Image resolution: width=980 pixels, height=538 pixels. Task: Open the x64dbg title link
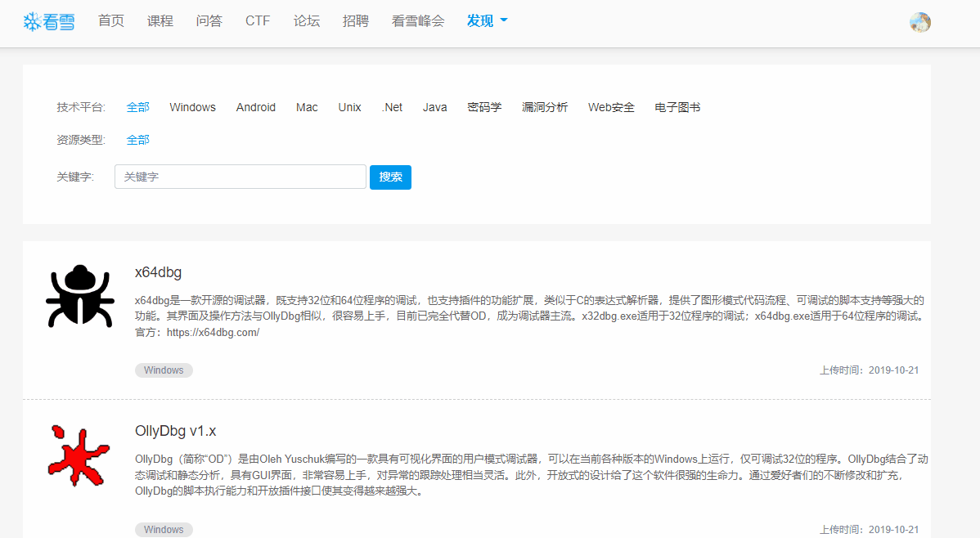pyautogui.click(x=158, y=272)
